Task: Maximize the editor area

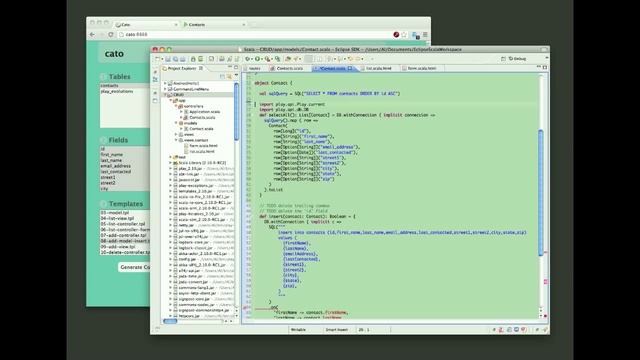Action: pyautogui.click(x=545, y=67)
